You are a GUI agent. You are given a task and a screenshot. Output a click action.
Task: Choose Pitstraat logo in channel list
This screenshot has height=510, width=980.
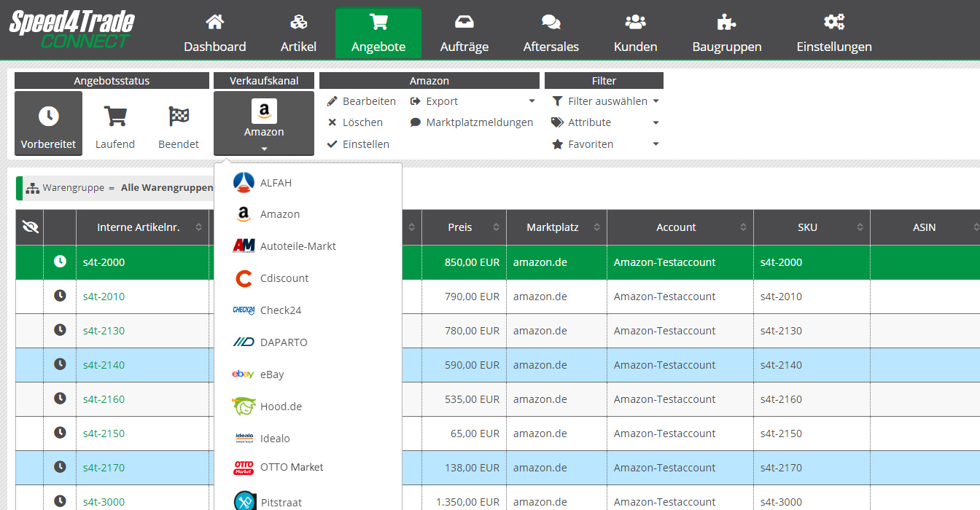244,502
